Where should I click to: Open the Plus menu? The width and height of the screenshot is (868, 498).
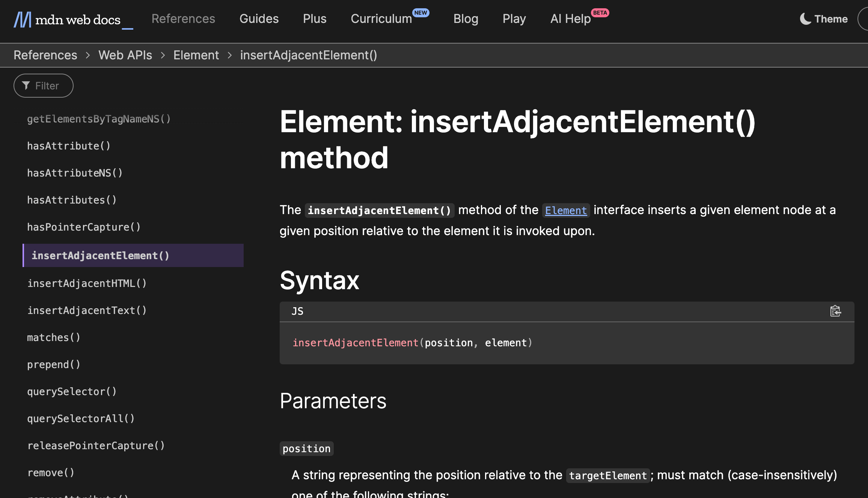point(315,19)
